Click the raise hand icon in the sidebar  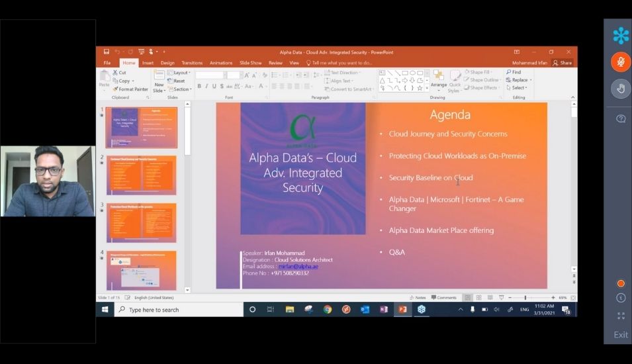click(x=621, y=89)
